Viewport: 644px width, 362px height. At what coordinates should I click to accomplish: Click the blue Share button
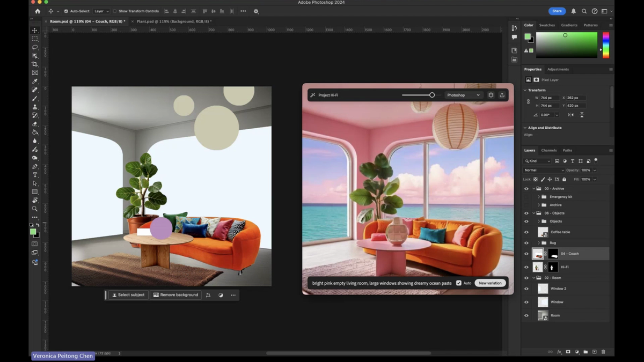pos(557,11)
